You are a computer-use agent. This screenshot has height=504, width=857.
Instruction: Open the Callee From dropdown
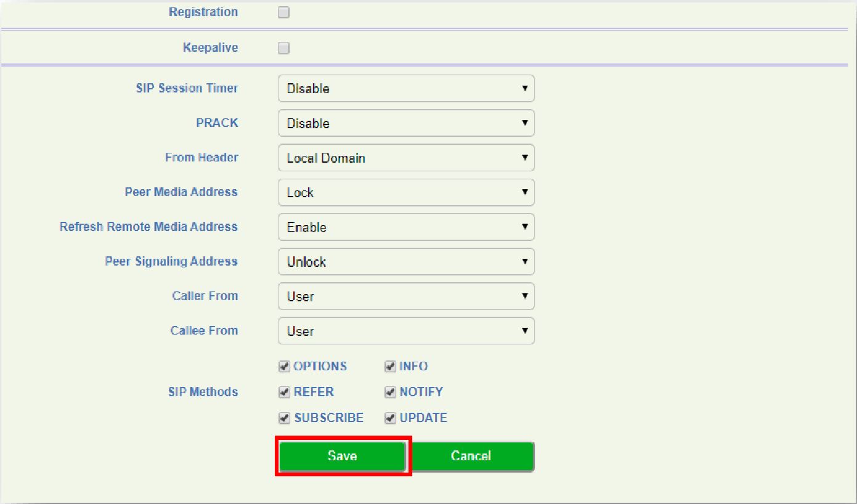406,331
